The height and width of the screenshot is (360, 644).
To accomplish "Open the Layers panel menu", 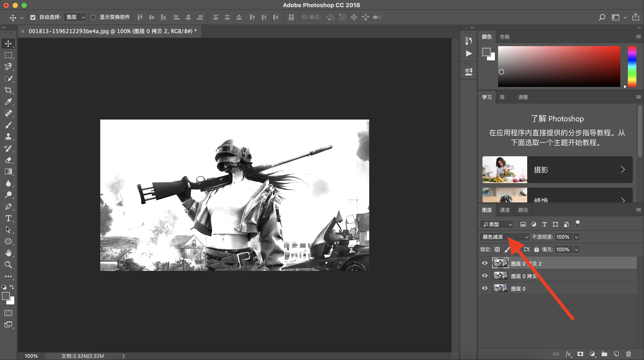I will (x=638, y=210).
